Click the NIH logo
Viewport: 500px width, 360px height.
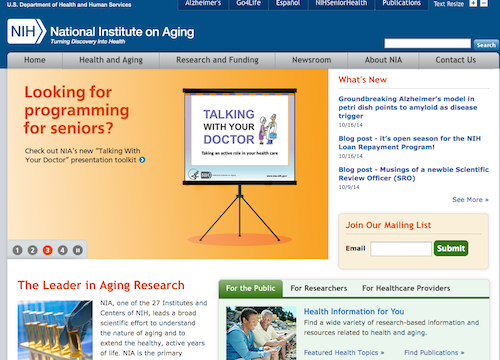(26, 31)
